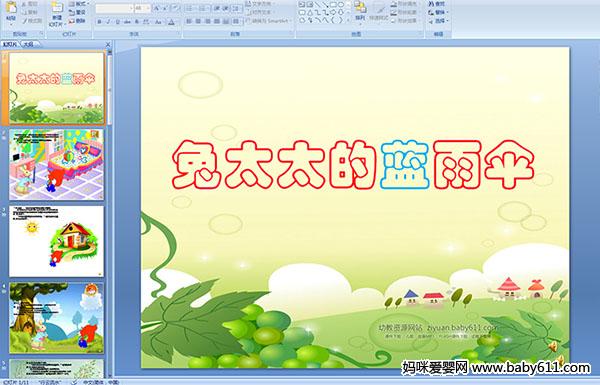
Task: Click the spell check icon in status bar
Action: click(75, 382)
